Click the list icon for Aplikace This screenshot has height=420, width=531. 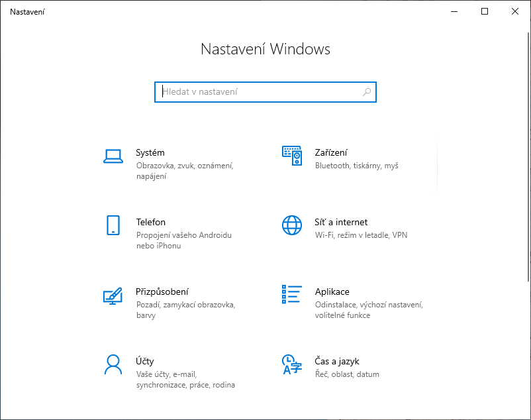click(x=292, y=295)
